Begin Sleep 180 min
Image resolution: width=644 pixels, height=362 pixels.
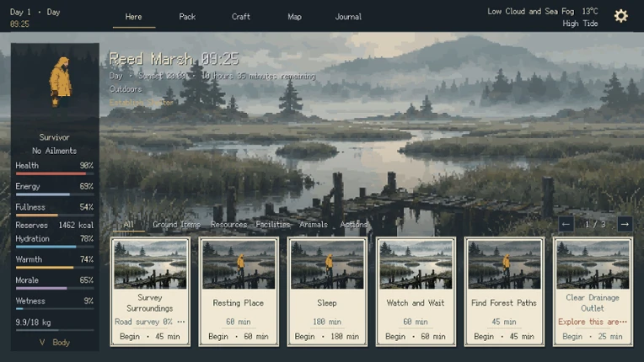point(327,337)
